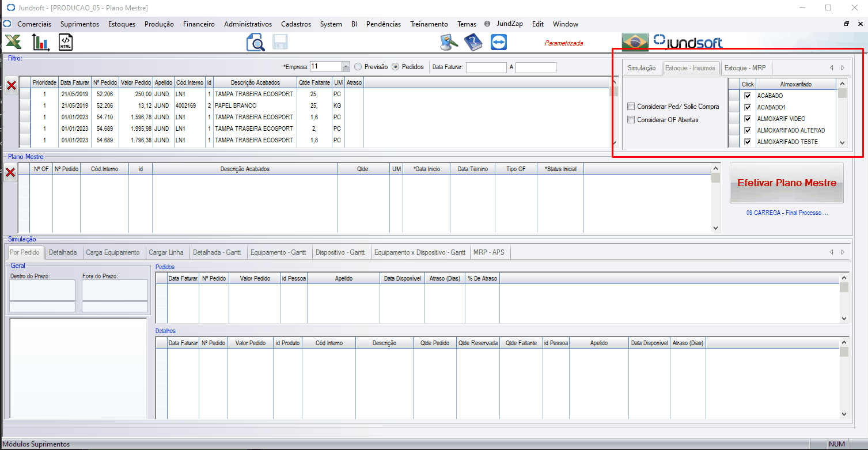Open the Suprimentos menu
868x450 pixels.
[x=79, y=24]
